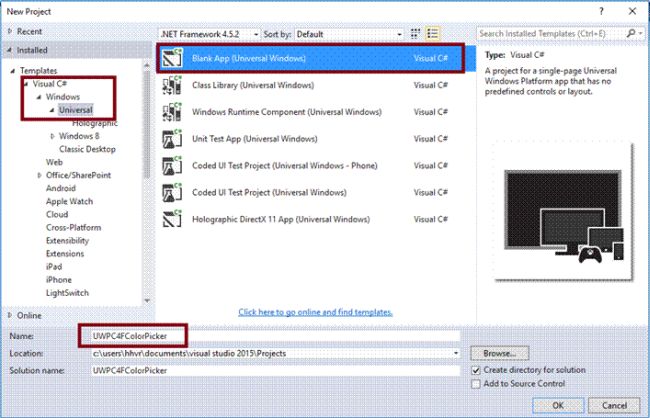Select the LightSwitch template category
The height and width of the screenshot is (418, 650).
[x=67, y=293]
